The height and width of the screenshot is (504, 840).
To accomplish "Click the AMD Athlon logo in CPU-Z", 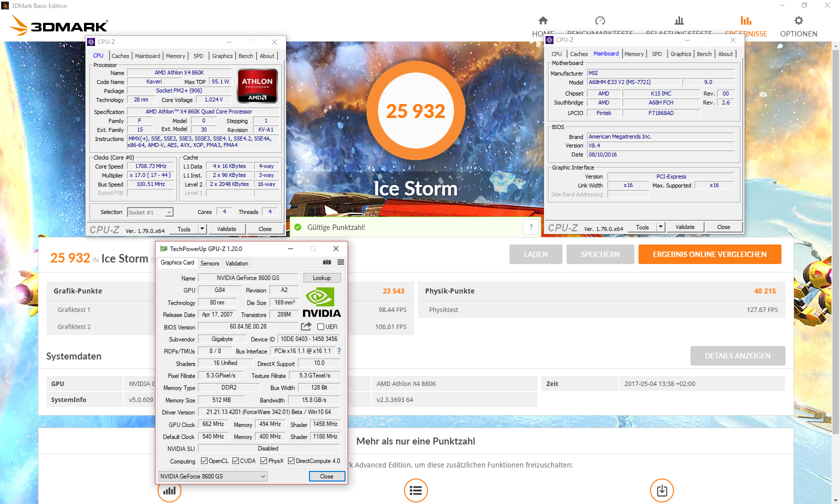I will [257, 85].
